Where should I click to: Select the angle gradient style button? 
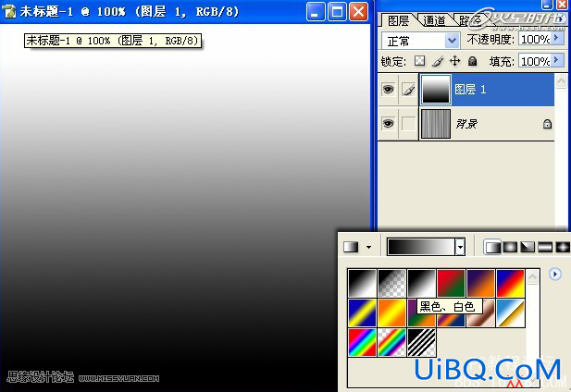pyautogui.click(x=528, y=247)
